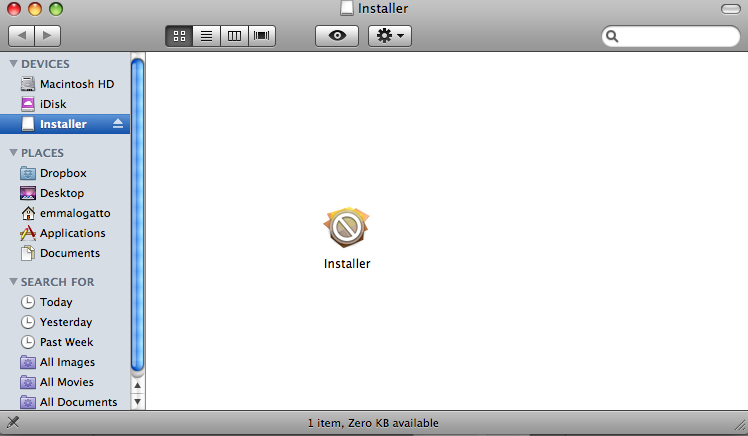Screen dimensions: 748x436
Task: Switch to icon view
Action: 179,36
